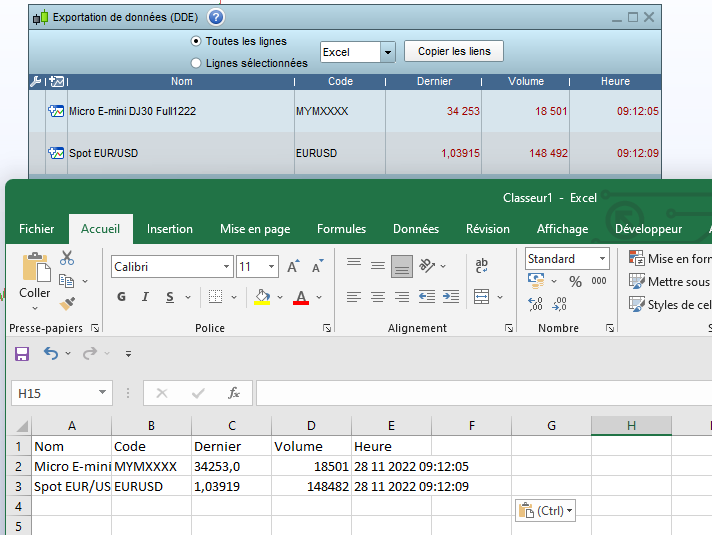Click the help question mark icon

216,17
